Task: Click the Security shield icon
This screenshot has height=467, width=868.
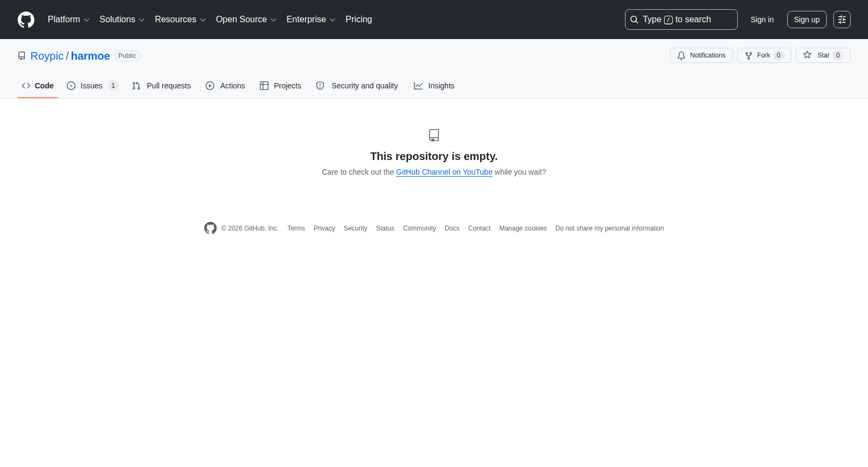Action: (x=320, y=86)
